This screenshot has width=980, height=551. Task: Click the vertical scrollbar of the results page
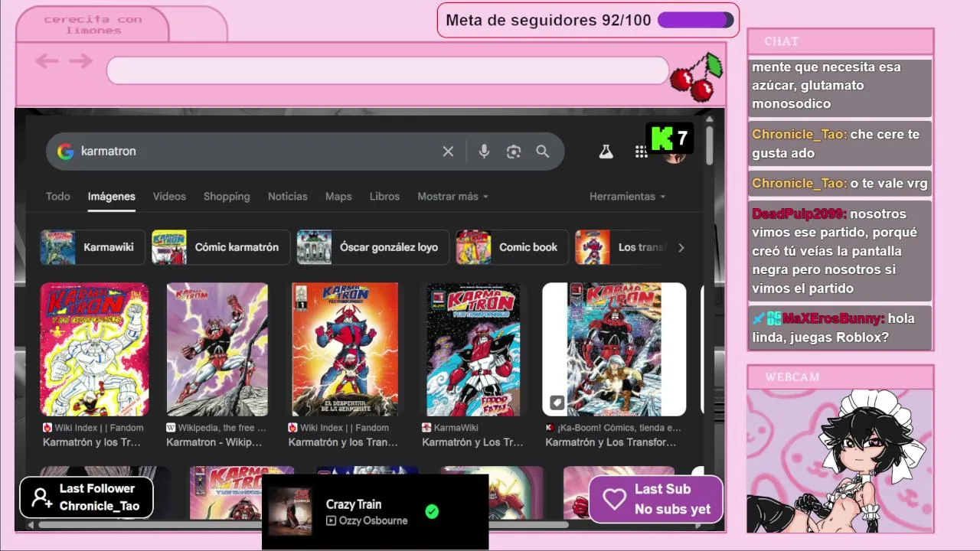click(710, 145)
